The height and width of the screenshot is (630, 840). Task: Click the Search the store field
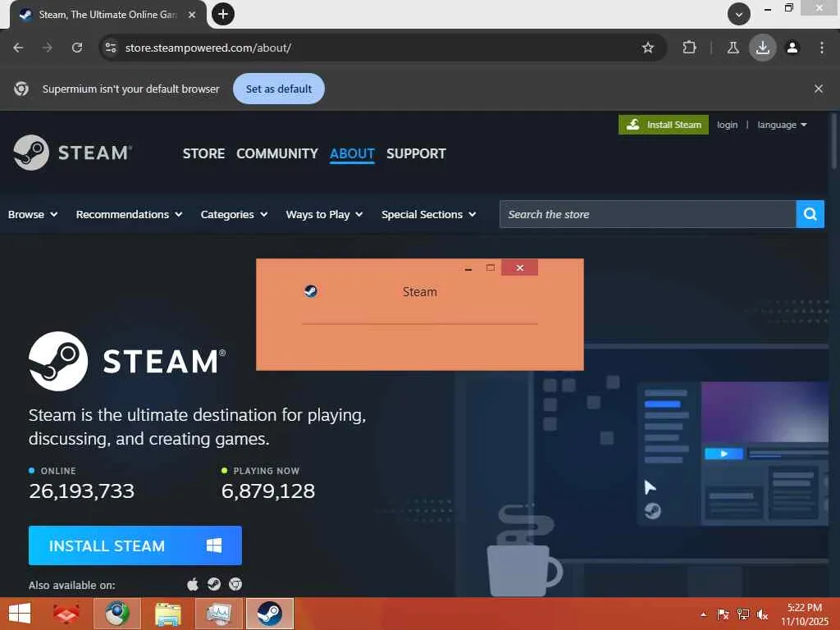click(x=648, y=214)
